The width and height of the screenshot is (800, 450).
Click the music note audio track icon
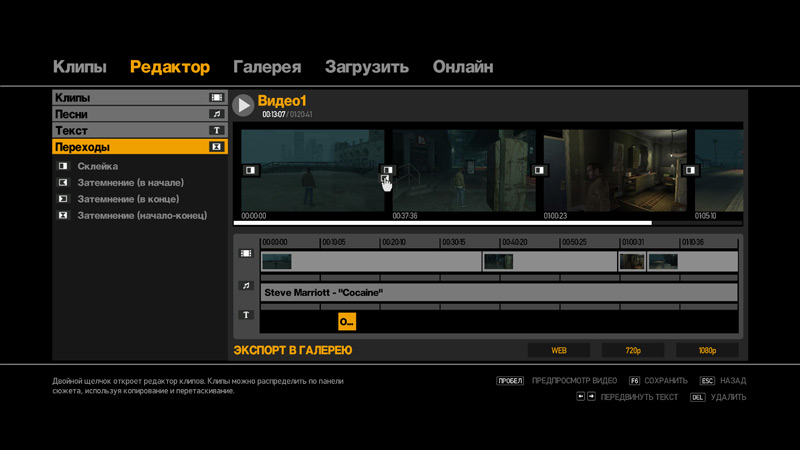tap(246, 285)
